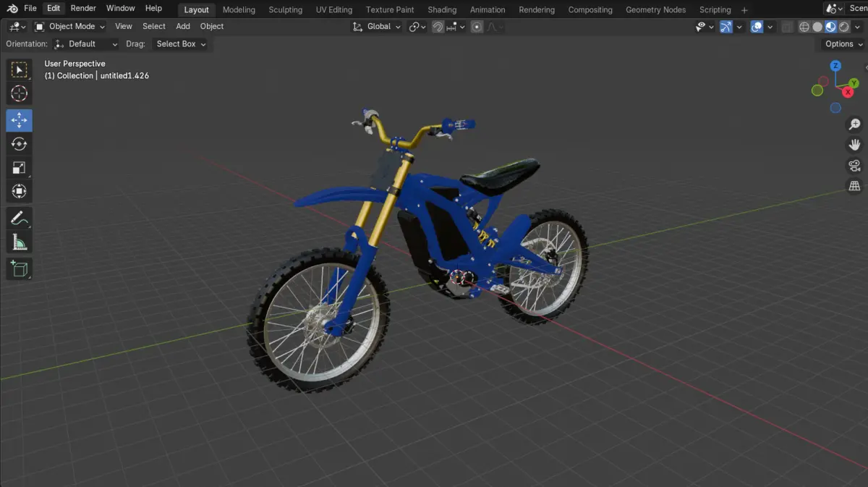Click the front wheel of the bike

[x=318, y=320]
